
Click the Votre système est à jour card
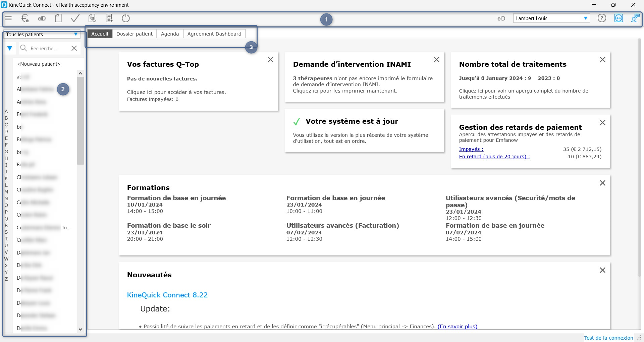364,131
